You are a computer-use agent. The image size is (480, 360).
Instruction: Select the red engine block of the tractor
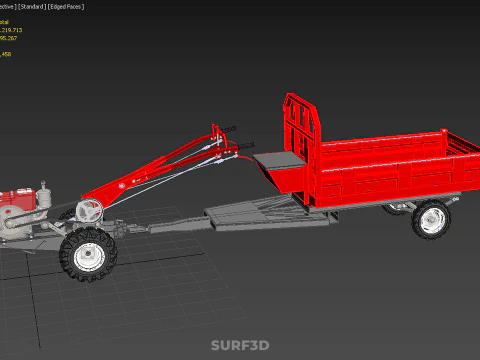click(18, 199)
